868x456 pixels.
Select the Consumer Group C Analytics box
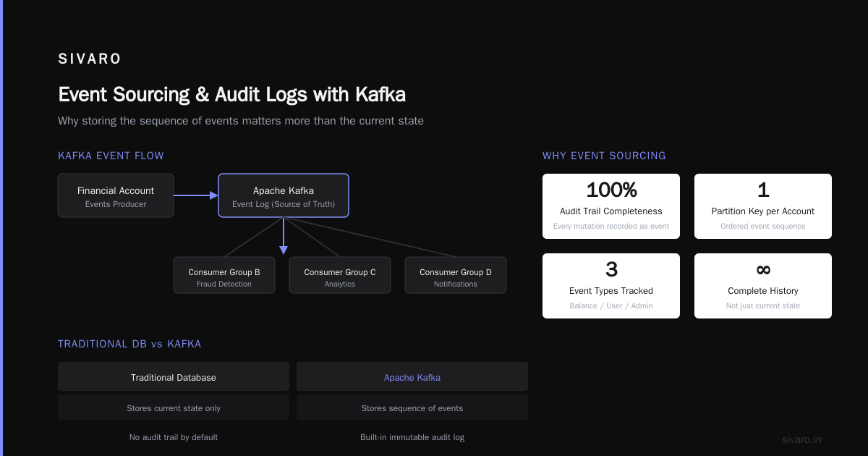[x=340, y=275]
